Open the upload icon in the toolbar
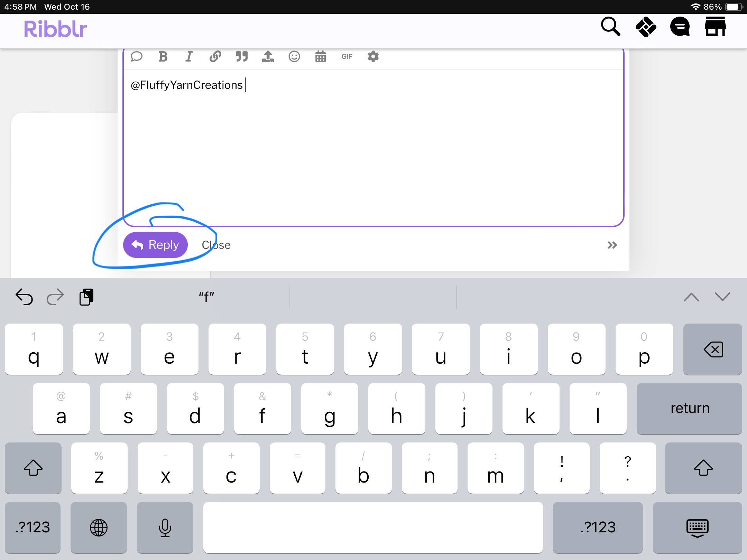The image size is (747, 560). point(268,56)
